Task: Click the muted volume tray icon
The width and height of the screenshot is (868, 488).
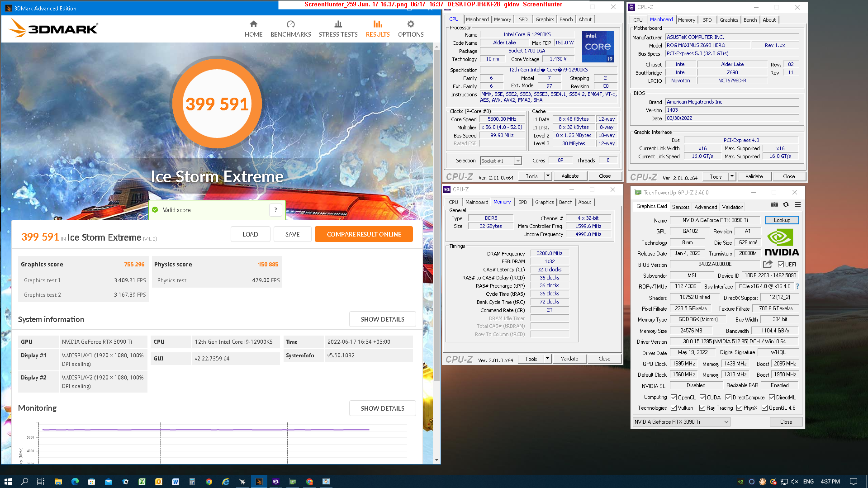Action: [795, 481]
